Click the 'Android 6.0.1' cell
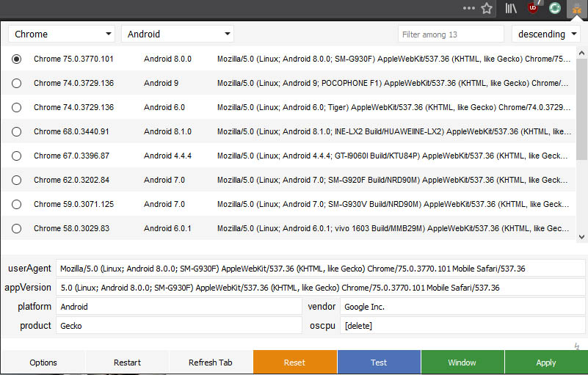This screenshot has width=588, height=375. [167, 228]
